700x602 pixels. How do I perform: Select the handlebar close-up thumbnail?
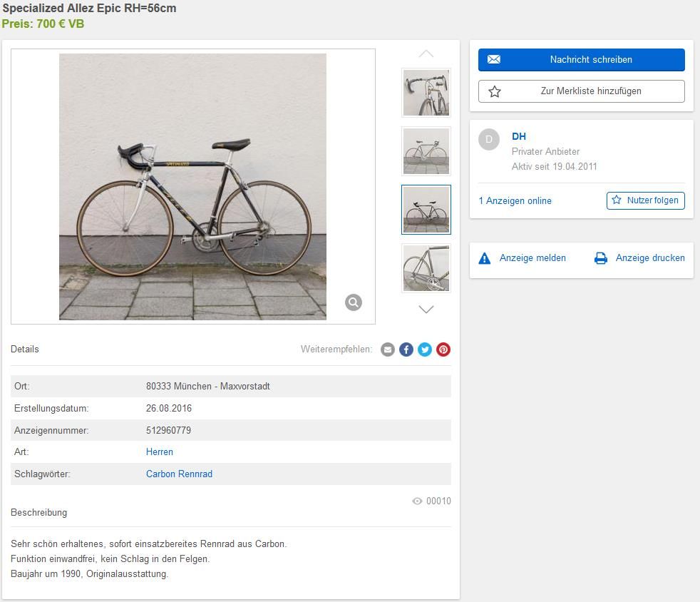(426, 93)
